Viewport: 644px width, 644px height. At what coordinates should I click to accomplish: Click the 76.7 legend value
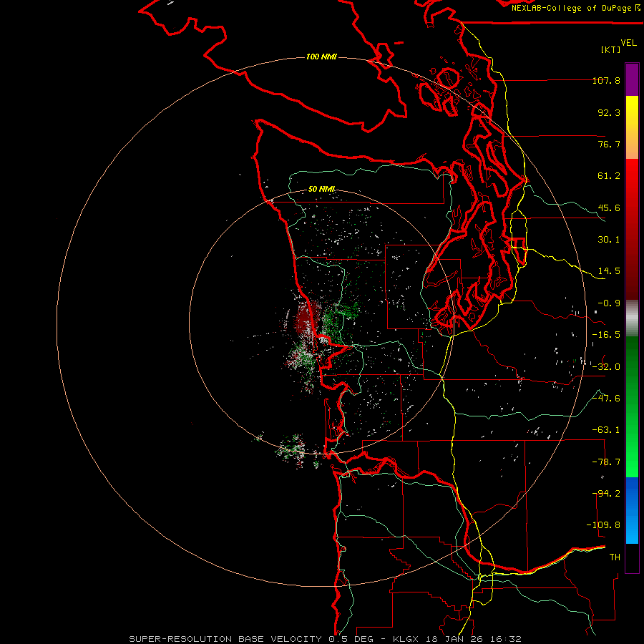(x=609, y=144)
